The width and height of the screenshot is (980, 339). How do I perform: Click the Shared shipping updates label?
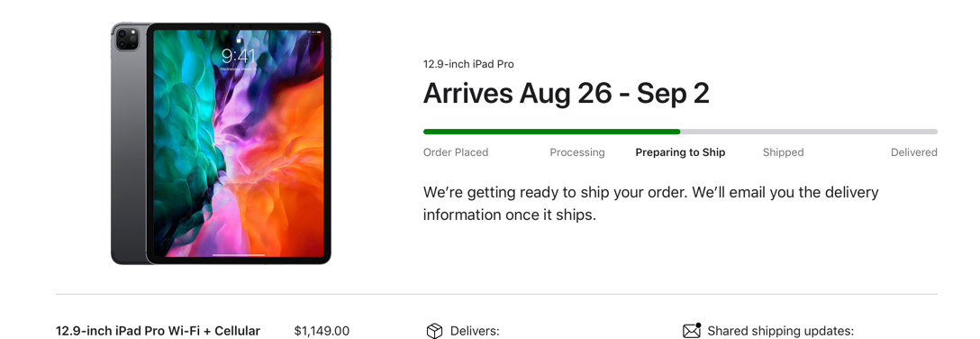click(x=781, y=331)
